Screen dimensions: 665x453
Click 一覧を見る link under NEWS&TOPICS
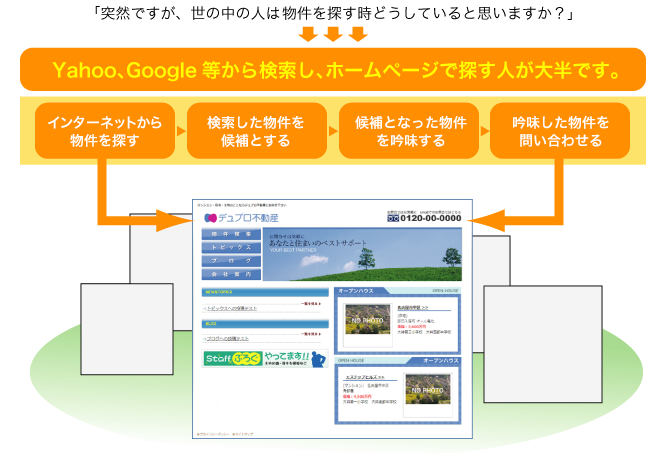tap(311, 304)
